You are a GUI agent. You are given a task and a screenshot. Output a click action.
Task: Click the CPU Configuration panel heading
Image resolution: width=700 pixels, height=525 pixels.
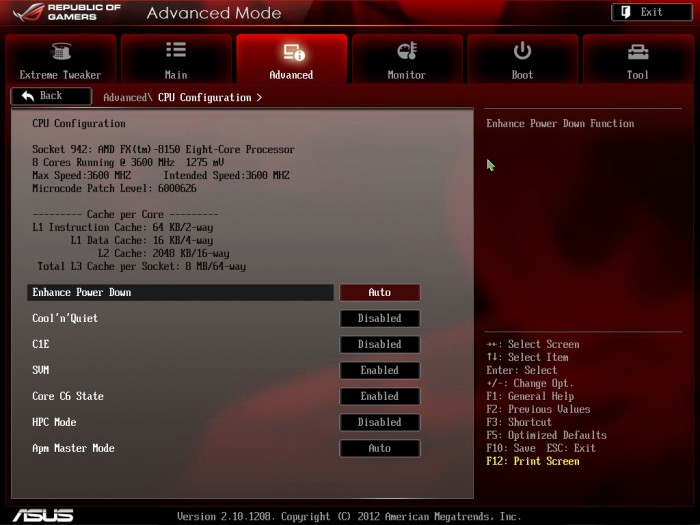(x=79, y=124)
